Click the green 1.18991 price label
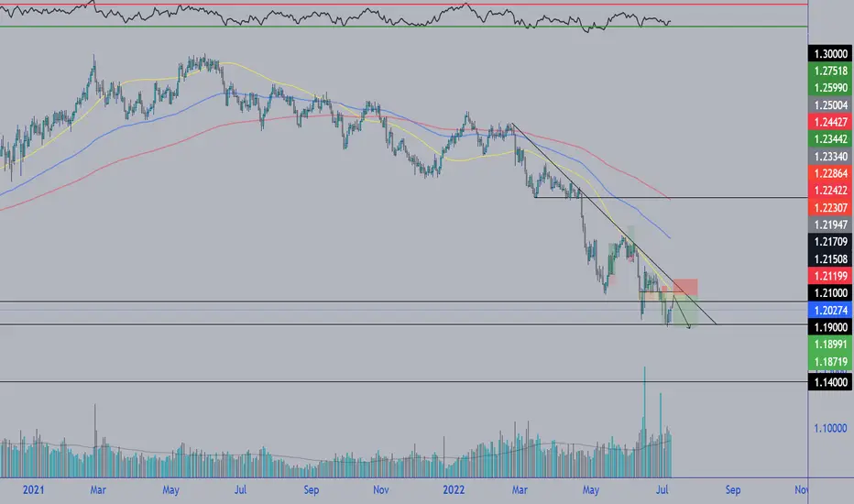 pos(830,345)
